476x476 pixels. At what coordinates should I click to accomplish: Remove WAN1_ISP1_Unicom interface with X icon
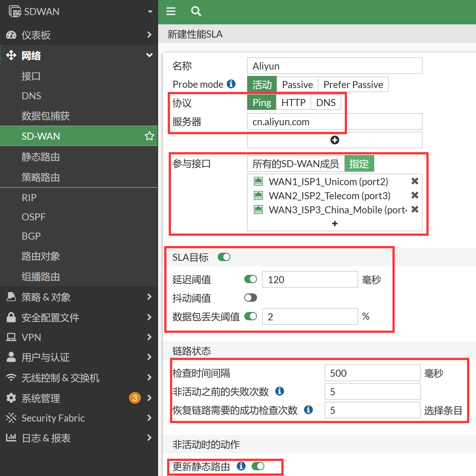pyautogui.click(x=415, y=181)
